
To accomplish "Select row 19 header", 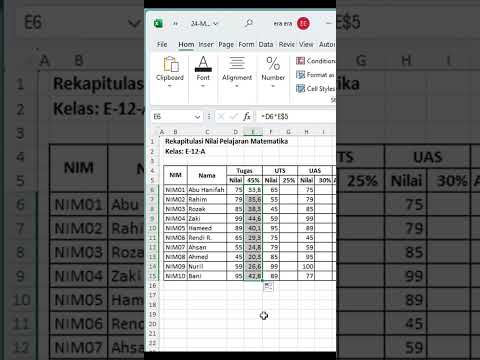I will click(x=152, y=314).
